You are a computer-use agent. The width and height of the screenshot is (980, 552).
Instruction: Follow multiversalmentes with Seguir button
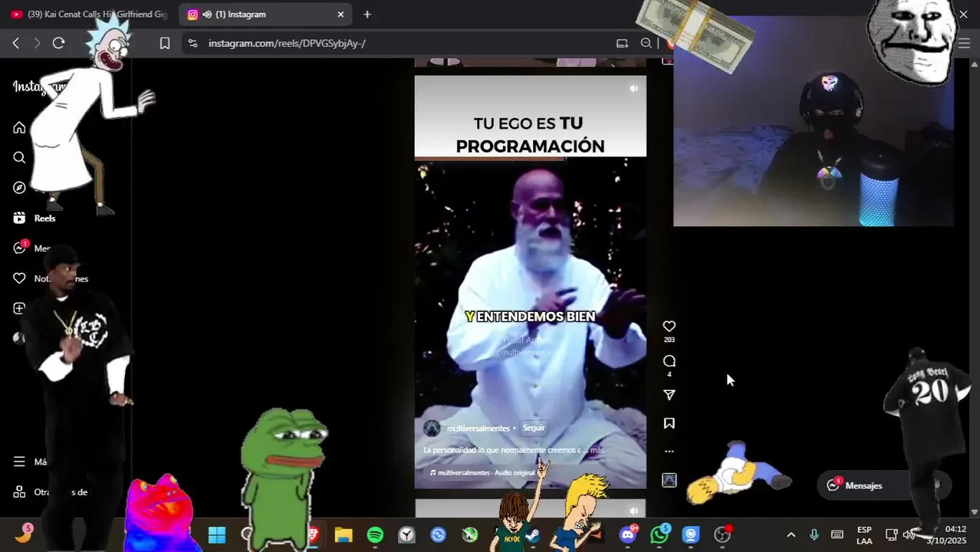[534, 428]
